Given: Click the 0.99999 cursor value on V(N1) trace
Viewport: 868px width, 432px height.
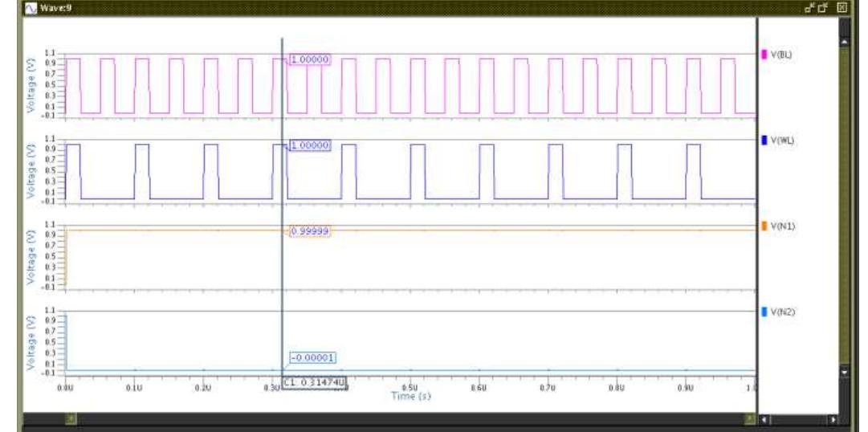Looking at the screenshot, I should [310, 231].
